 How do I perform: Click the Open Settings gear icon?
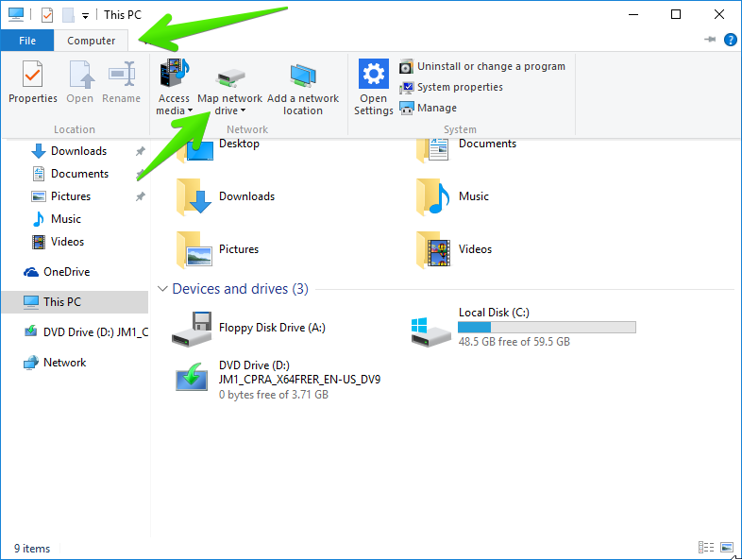point(374,76)
